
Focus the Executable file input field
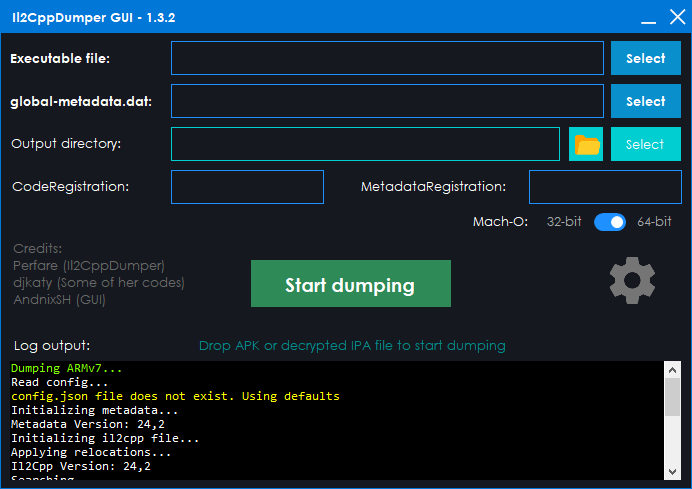387,58
